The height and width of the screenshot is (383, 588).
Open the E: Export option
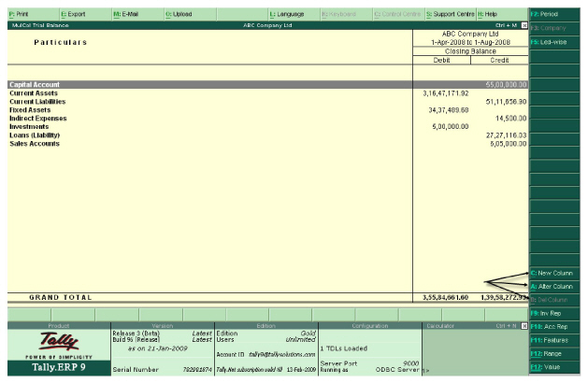[85, 14]
